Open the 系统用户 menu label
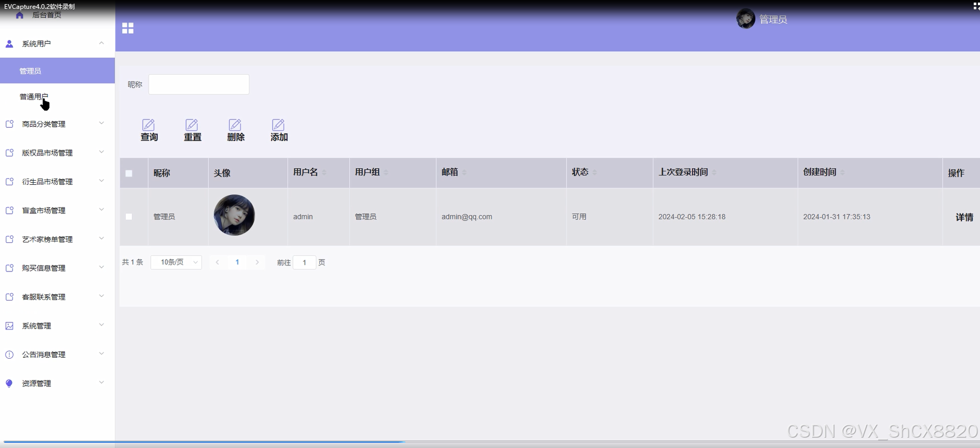This screenshot has height=448, width=980. [x=36, y=44]
